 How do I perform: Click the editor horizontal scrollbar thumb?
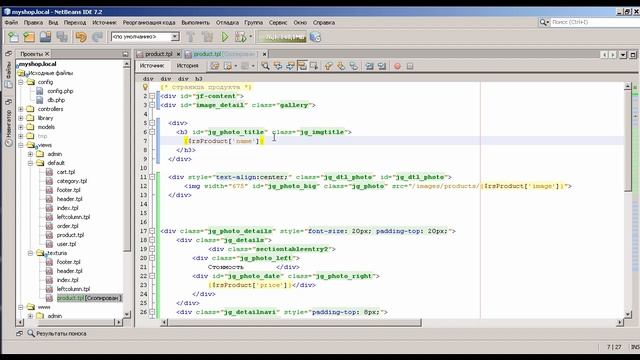[294, 322]
